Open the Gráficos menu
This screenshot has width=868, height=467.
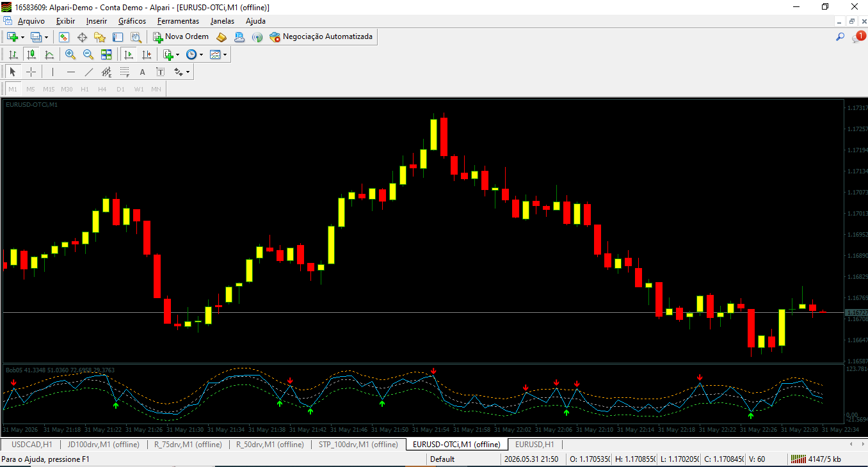pyautogui.click(x=132, y=21)
